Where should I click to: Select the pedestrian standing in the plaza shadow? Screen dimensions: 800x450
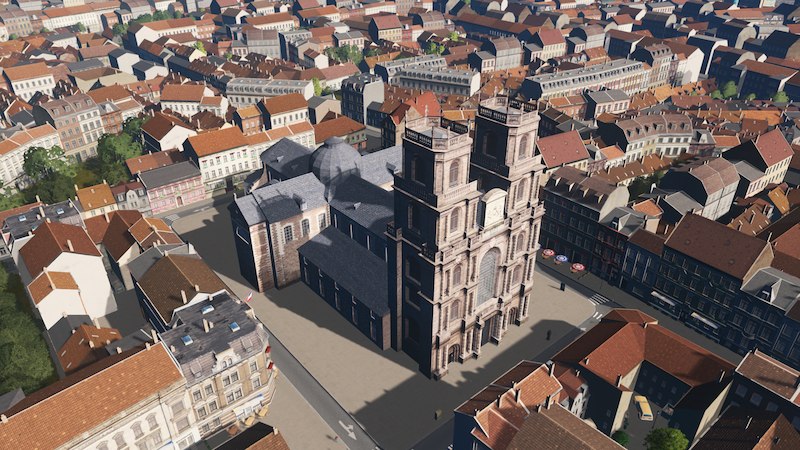(x=436, y=412)
